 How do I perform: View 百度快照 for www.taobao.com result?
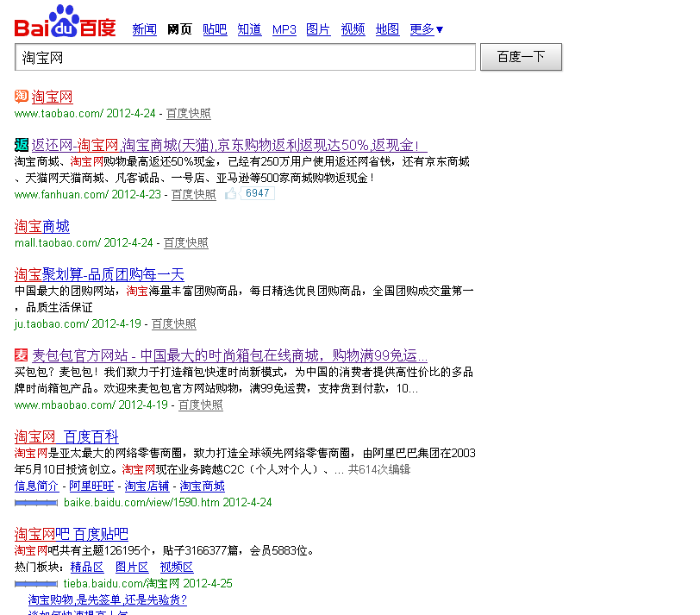click(x=188, y=114)
